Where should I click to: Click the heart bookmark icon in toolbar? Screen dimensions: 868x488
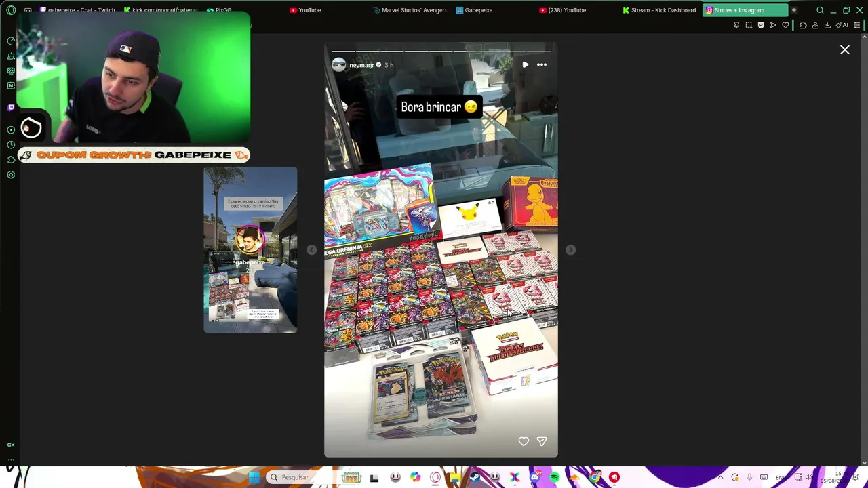point(785,26)
